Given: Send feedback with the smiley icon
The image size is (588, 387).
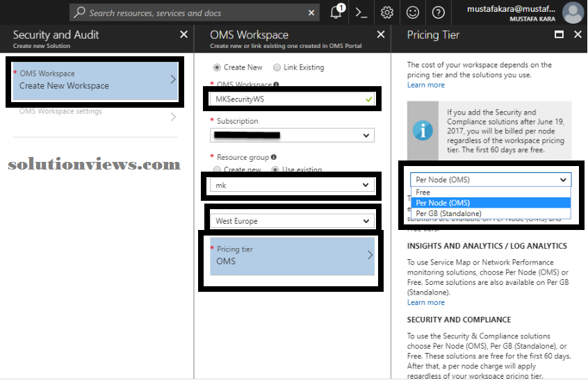Looking at the screenshot, I should [412, 13].
